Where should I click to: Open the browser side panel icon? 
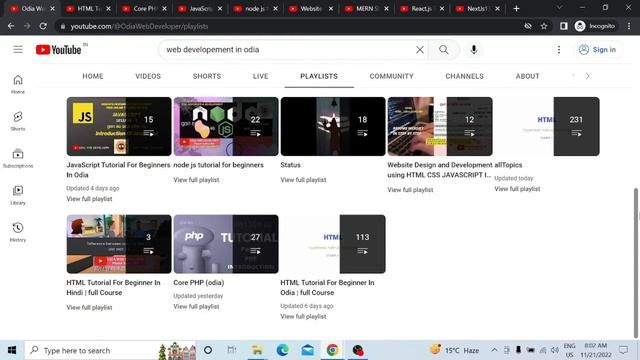click(564, 26)
